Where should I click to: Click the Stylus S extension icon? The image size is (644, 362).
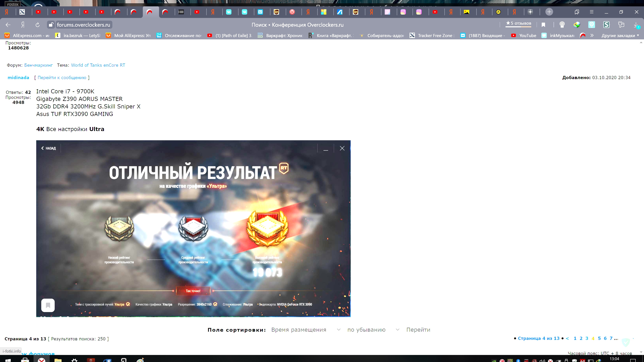point(606,25)
